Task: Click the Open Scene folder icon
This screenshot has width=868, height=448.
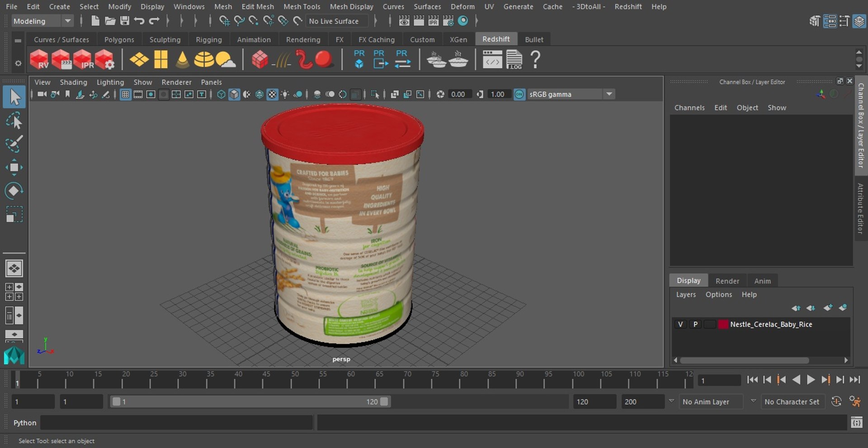Action: coord(110,21)
